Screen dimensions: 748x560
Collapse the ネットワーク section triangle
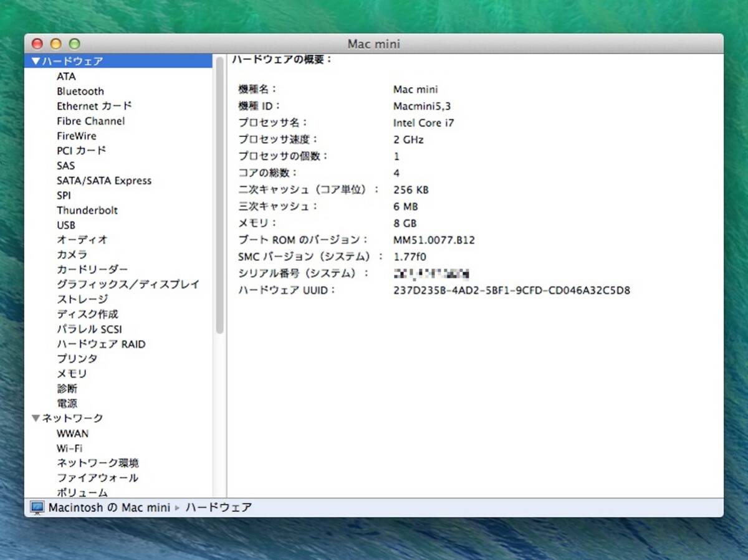tap(36, 418)
